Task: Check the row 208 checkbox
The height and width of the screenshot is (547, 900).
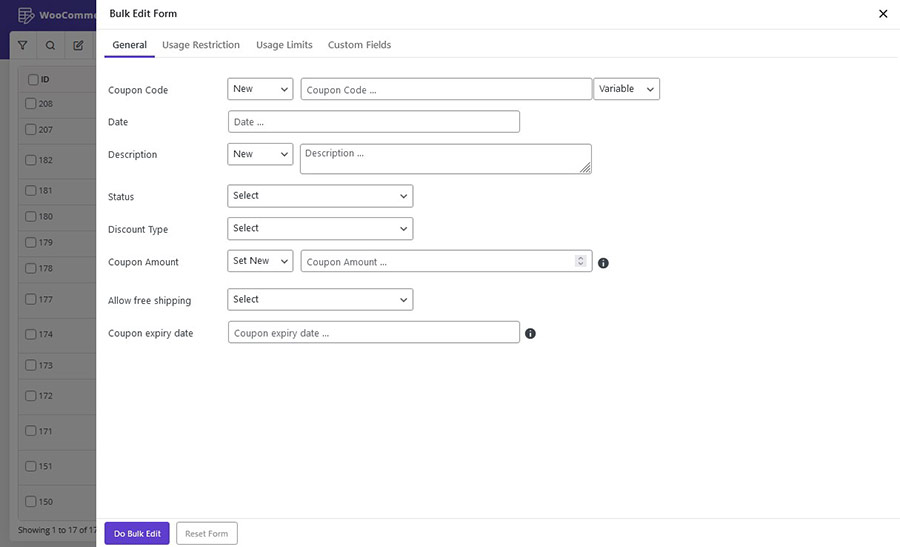Action: click(x=30, y=103)
